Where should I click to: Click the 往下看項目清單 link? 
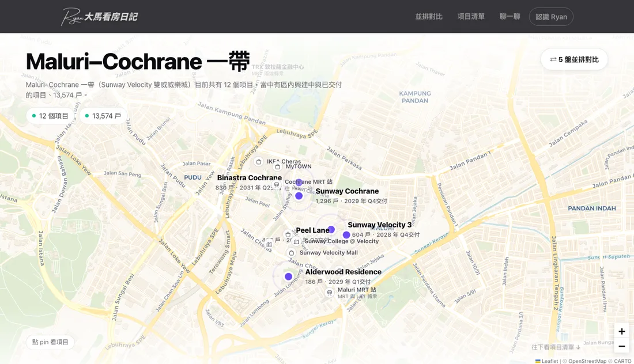pyautogui.click(x=556, y=347)
